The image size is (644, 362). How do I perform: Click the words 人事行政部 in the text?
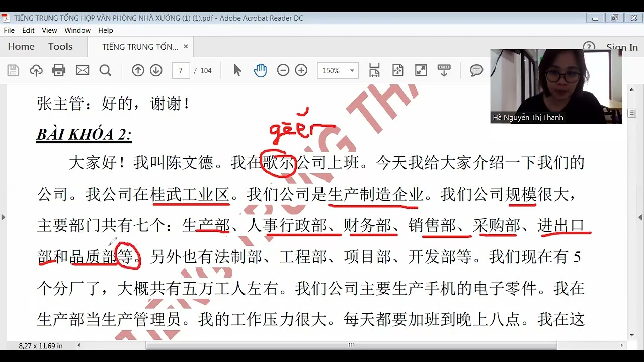(x=287, y=226)
